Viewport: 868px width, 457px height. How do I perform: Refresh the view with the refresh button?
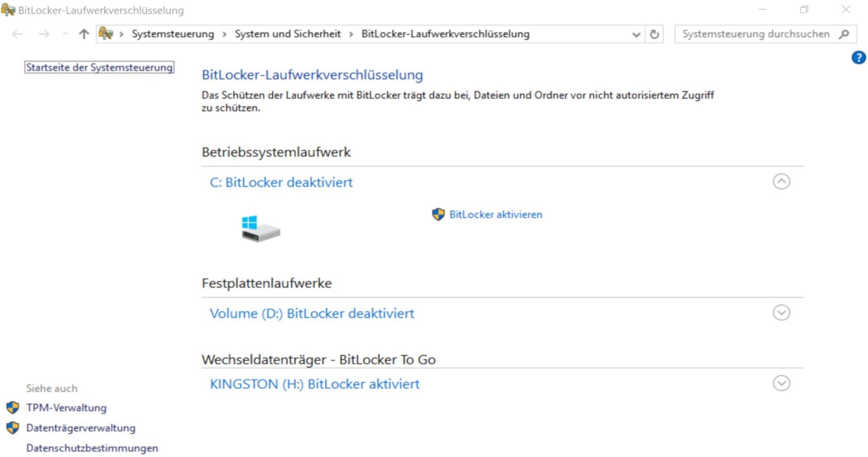pyautogui.click(x=655, y=35)
